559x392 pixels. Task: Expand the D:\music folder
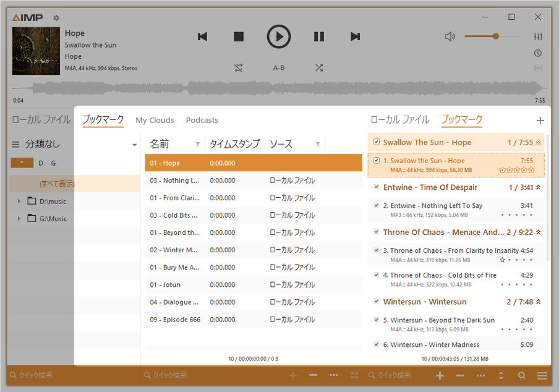[x=19, y=202]
